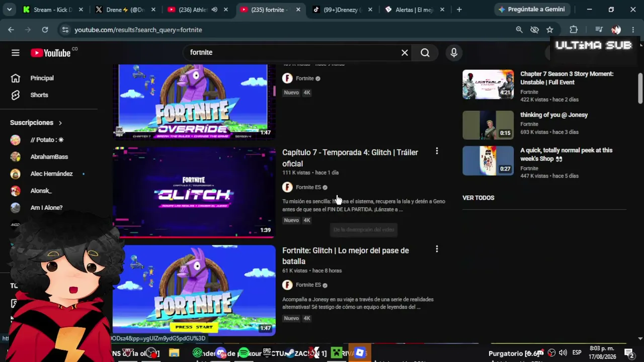View site information icon in address bar

[65, 30]
